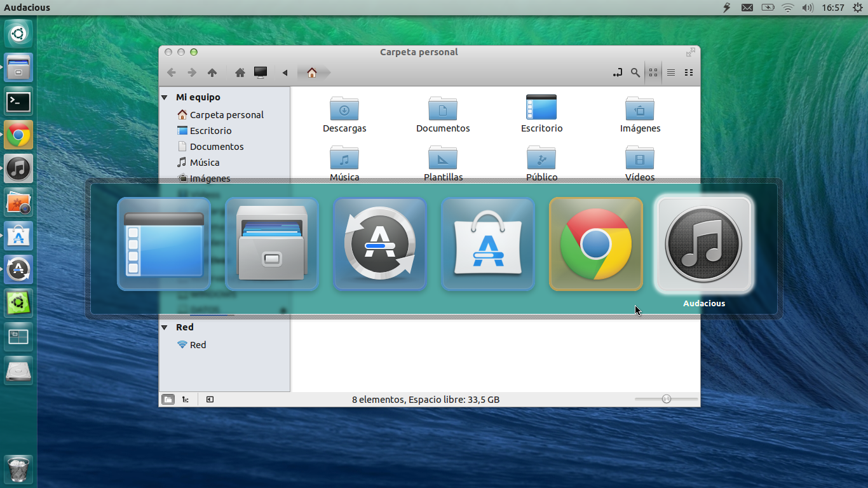Select Documentos in the sidebar
This screenshot has height=488, width=868.
tap(210, 147)
